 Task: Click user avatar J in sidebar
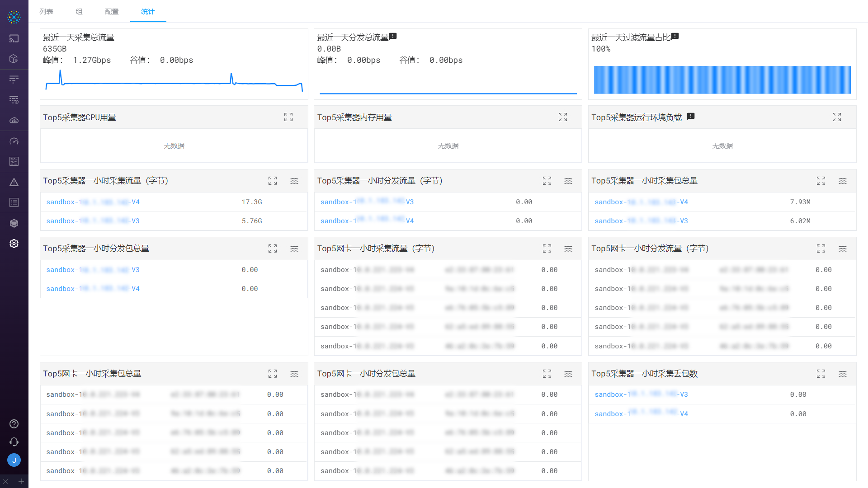click(x=14, y=460)
